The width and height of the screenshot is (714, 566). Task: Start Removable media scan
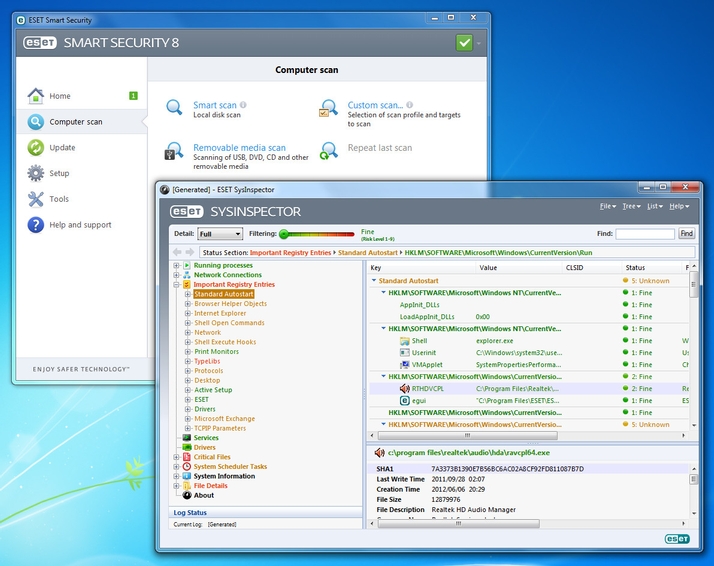pyautogui.click(x=239, y=148)
